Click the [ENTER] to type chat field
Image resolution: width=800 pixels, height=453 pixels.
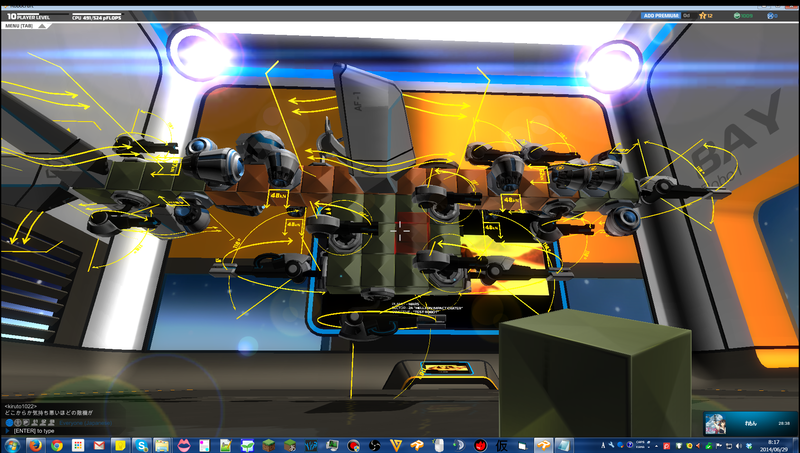coord(34,431)
